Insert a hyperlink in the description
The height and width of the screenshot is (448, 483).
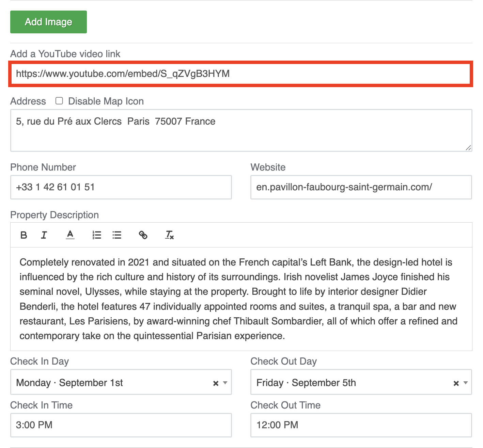pos(143,235)
